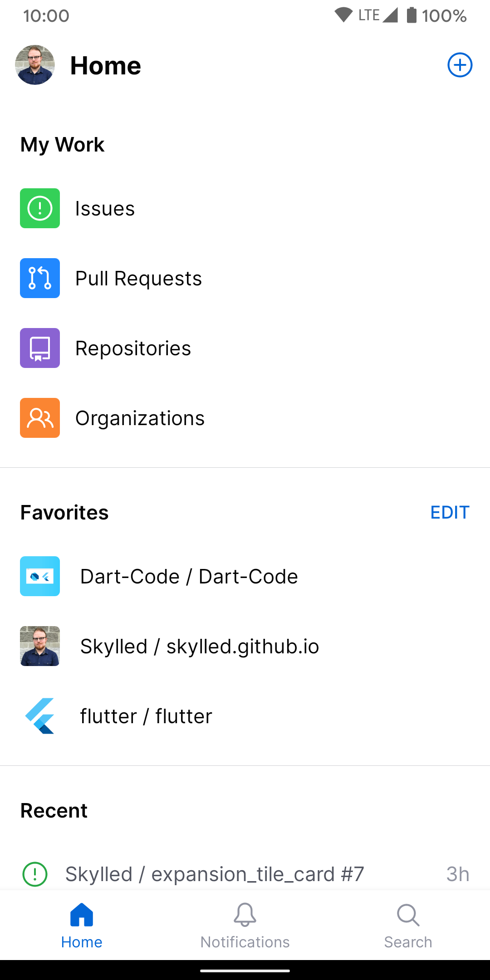The height and width of the screenshot is (980, 490).
Task: Open the blue Pull Requests icon
Action: [40, 278]
